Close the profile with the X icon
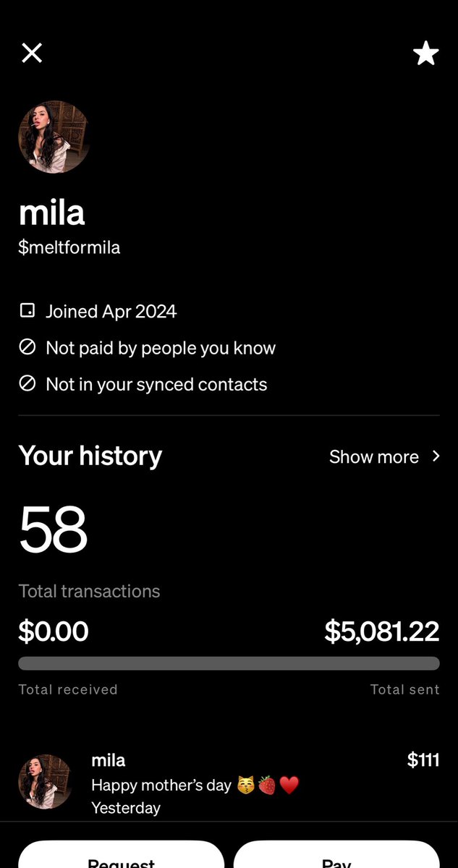This screenshot has height=868, width=458. tap(32, 53)
